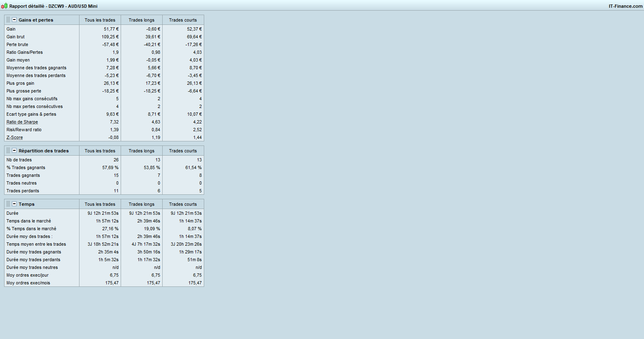Click Temps dans le marché label

[x=29, y=221]
